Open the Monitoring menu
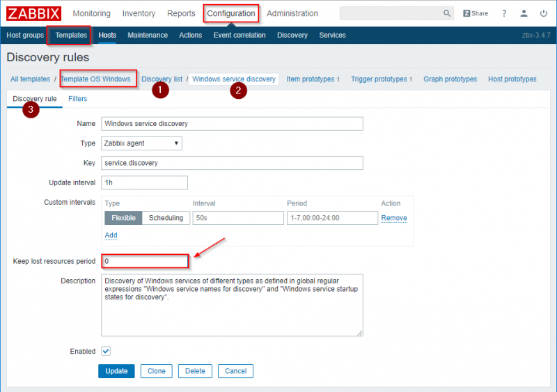557x392 pixels. (x=92, y=13)
